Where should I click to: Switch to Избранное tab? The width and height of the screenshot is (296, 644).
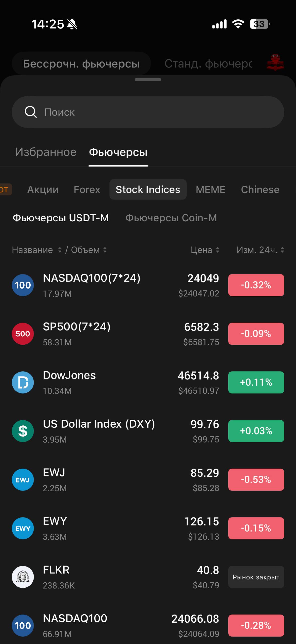46,152
